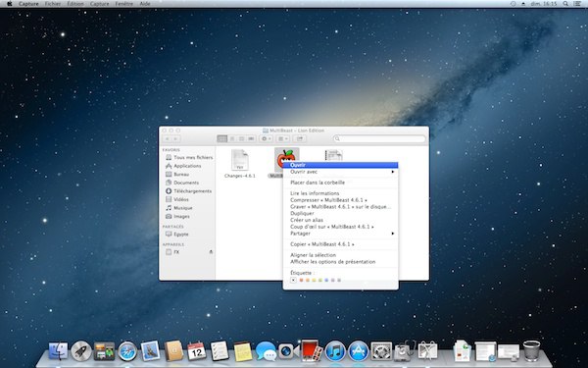
Task: Choose Lire les informations
Action: [340, 193]
